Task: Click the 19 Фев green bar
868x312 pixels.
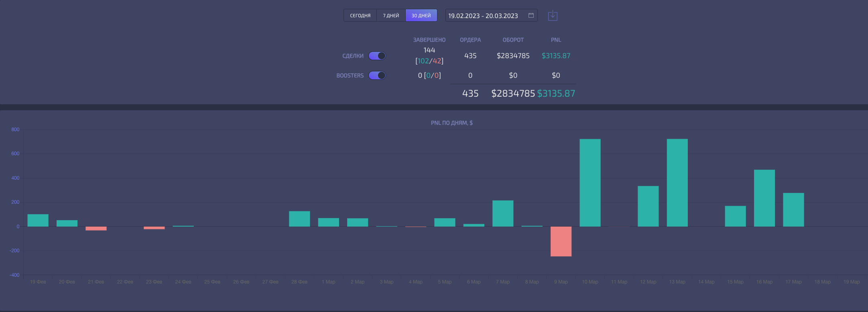Action: (x=38, y=221)
